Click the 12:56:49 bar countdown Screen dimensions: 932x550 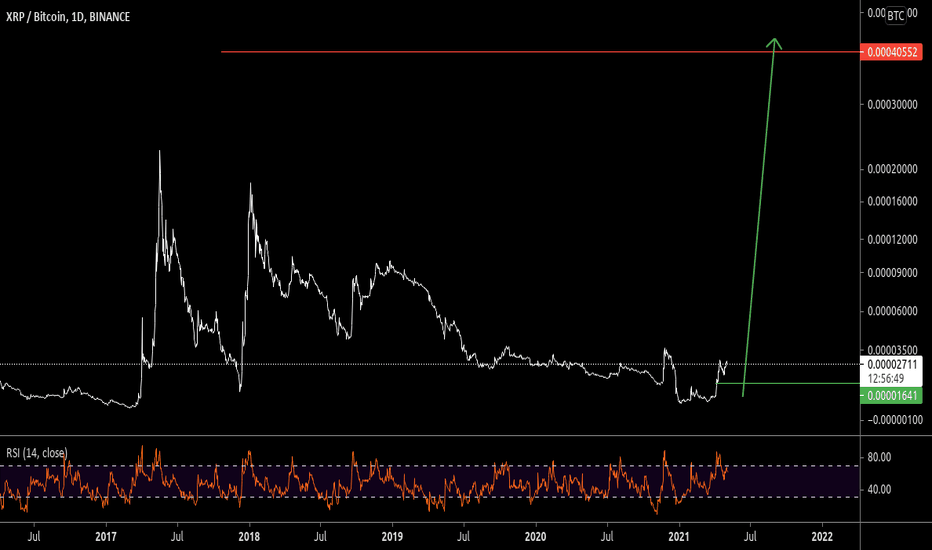click(886, 378)
